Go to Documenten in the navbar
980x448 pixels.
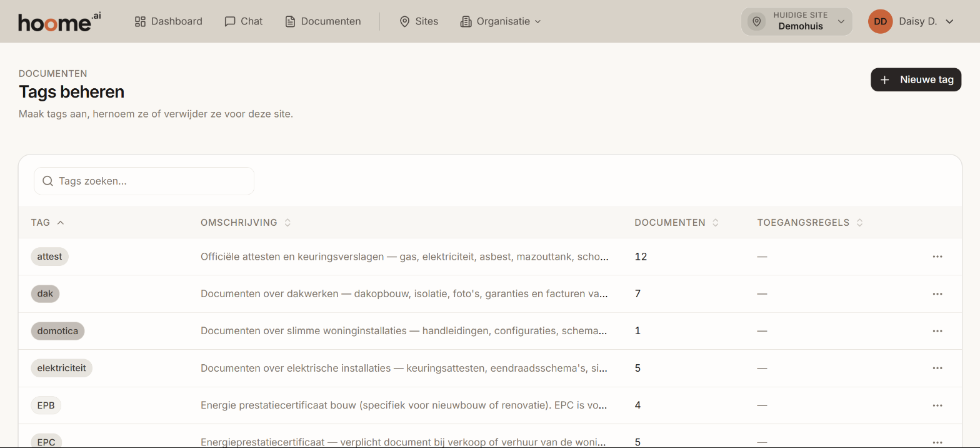[x=323, y=21]
